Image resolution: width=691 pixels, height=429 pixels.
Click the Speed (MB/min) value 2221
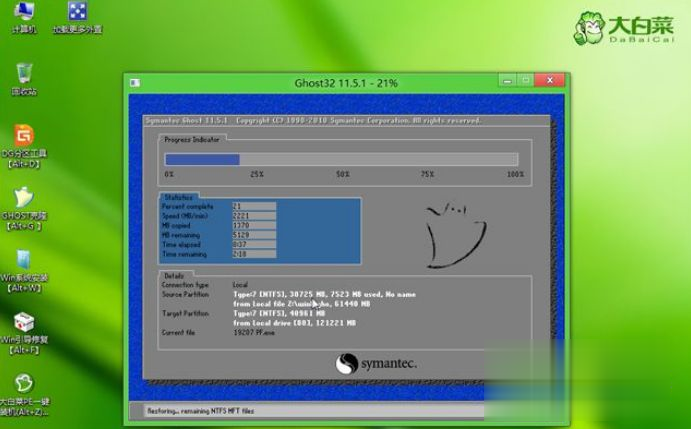point(254,216)
